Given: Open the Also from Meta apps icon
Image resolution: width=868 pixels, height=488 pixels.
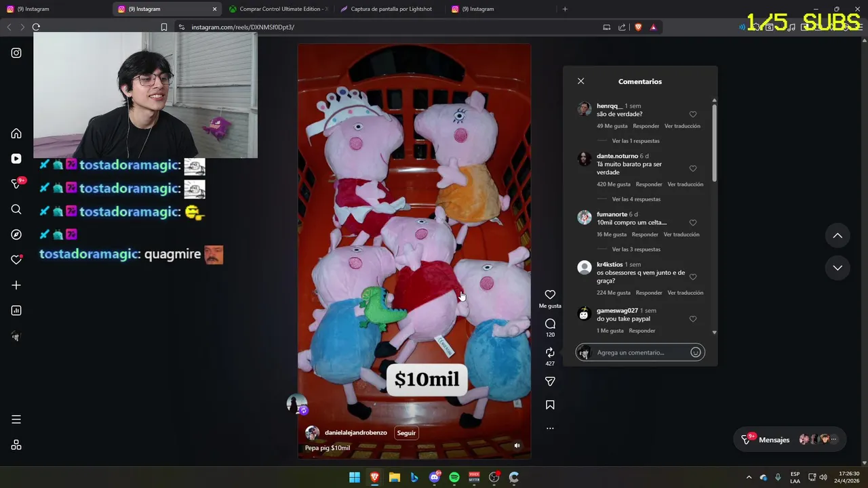Looking at the screenshot, I should tap(16, 445).
